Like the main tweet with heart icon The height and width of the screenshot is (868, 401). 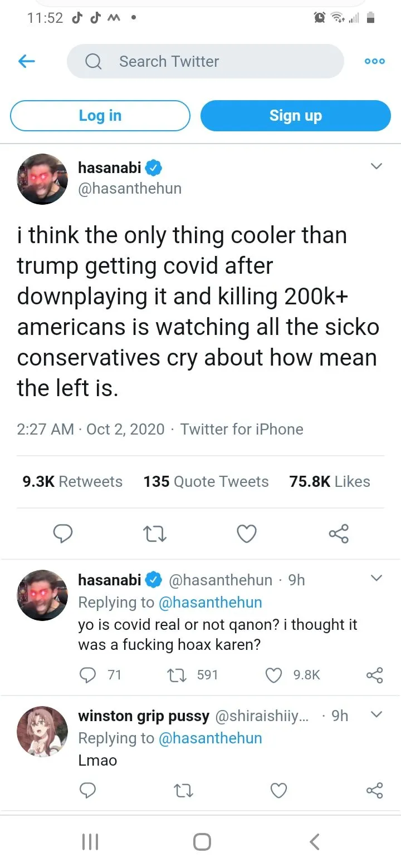tap(247, 534)
